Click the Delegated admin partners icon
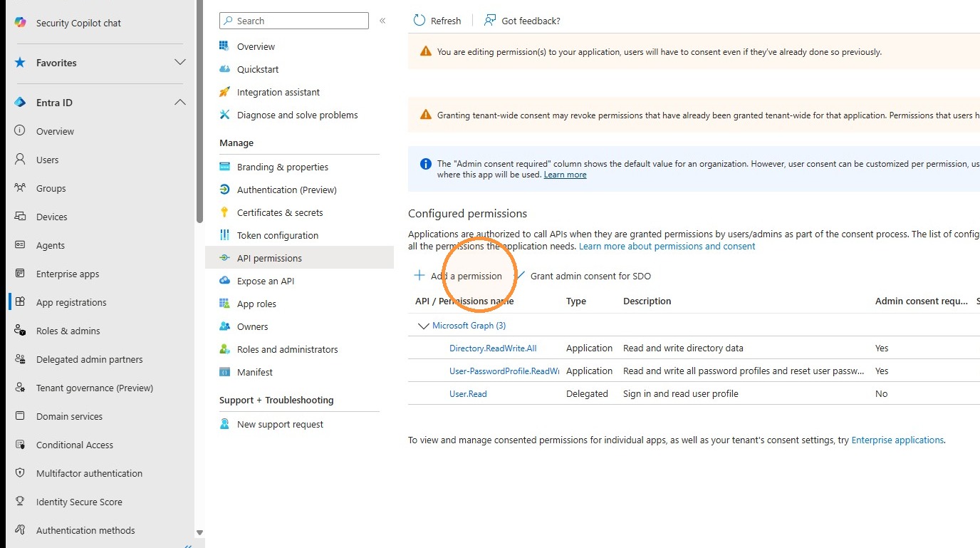 20,359
